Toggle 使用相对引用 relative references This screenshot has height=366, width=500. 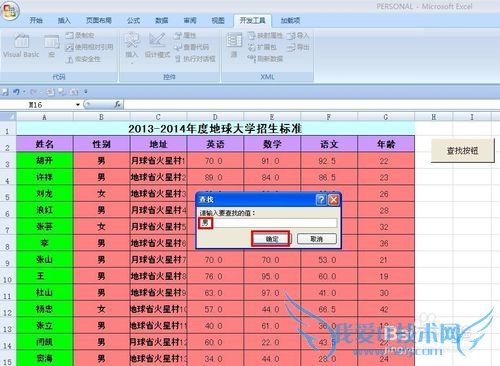click(89, 47)
